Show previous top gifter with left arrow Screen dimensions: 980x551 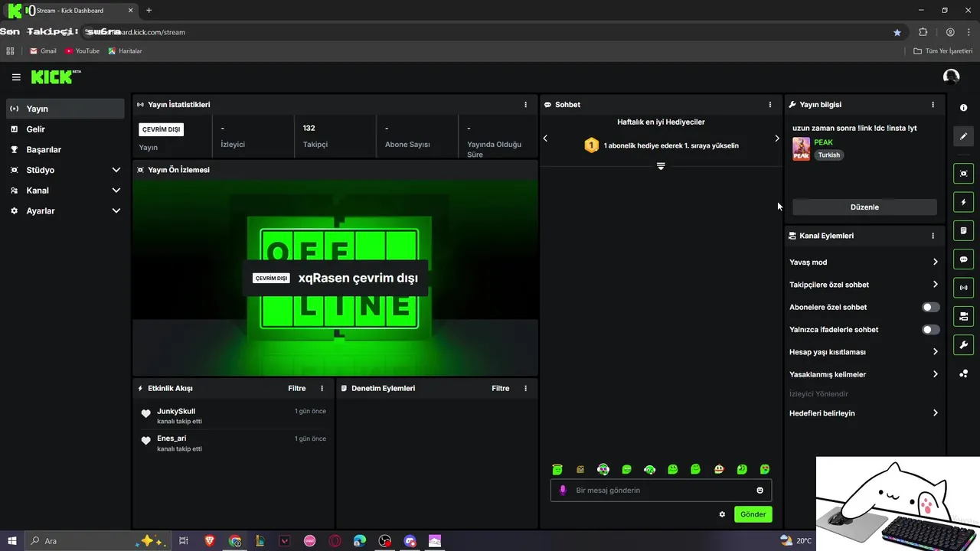(x=545, y=139)
